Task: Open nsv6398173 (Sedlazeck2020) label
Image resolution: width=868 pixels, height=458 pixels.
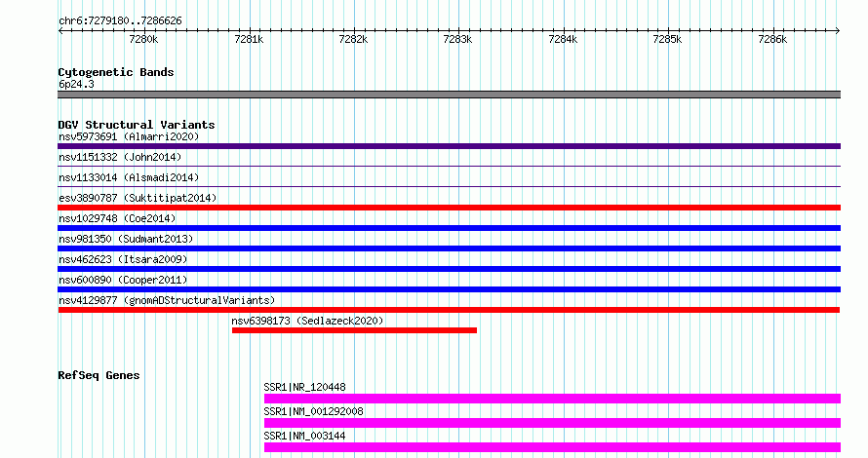Action: pyautogui.click(x=307, y=321)
